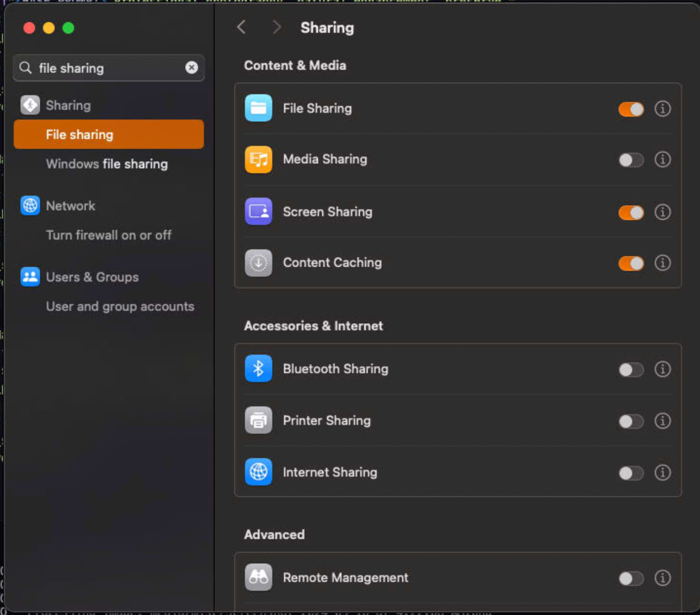
Task: Enable Bluetooth Sharing switch
Action: pos(631,370)
